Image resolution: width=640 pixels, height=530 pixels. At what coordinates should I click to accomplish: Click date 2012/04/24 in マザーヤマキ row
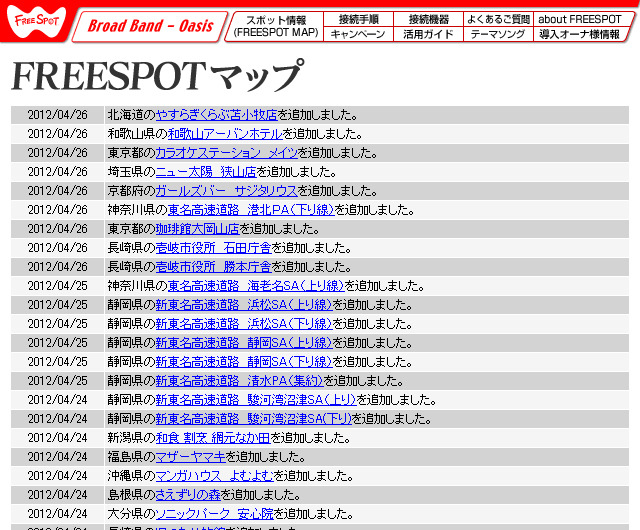coord(58,457)
